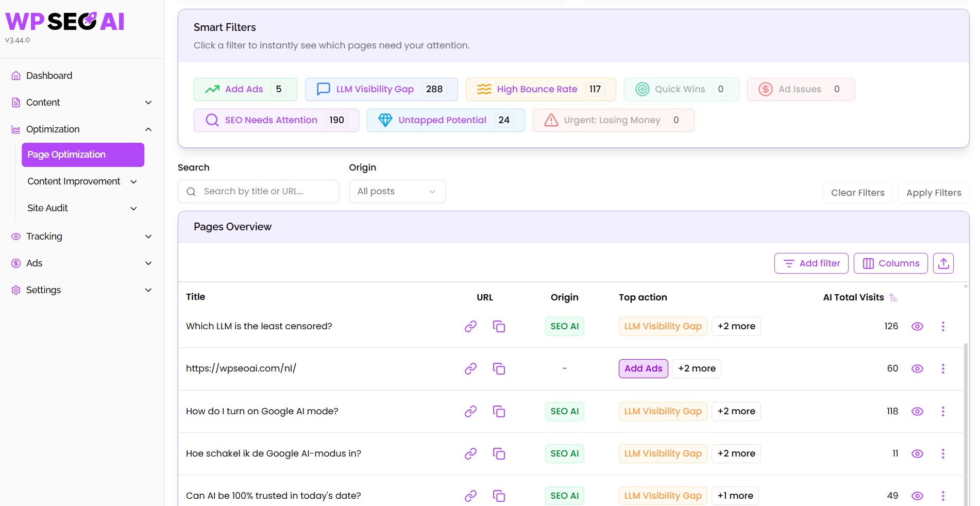Image resolution: width=980 pixels, height=506 pixels.
Task: Toggle the SEO Needs Attention smart filter
Action: coord(276,120)
